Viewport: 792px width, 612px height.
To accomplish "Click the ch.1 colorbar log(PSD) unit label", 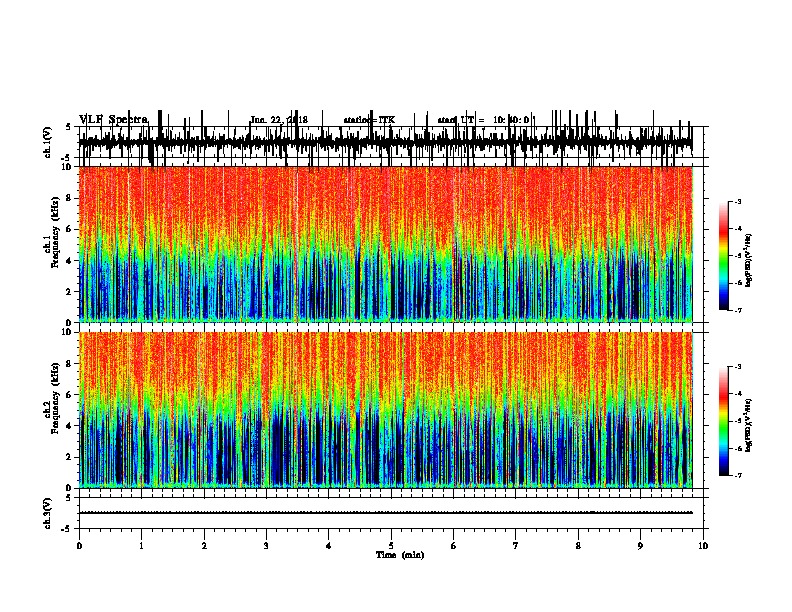I will pyautogui.click(x=749, y=260).
